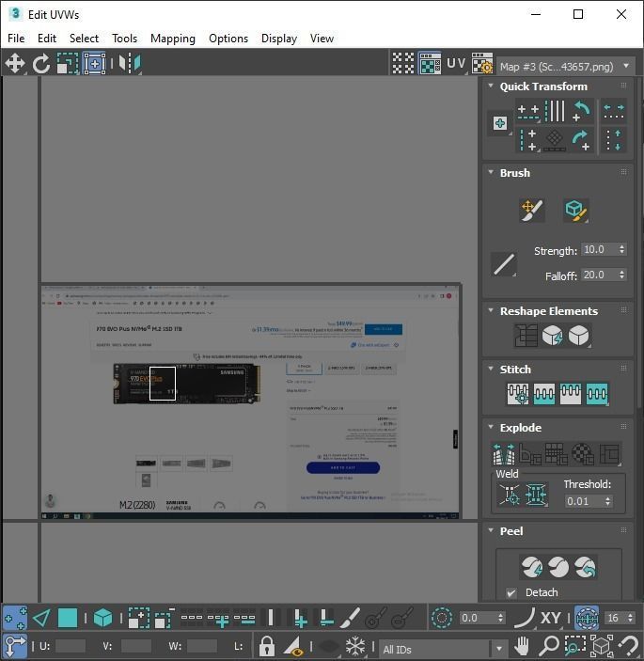
Task: Click Align Vertically to Pivot
Action: (528, 140)
